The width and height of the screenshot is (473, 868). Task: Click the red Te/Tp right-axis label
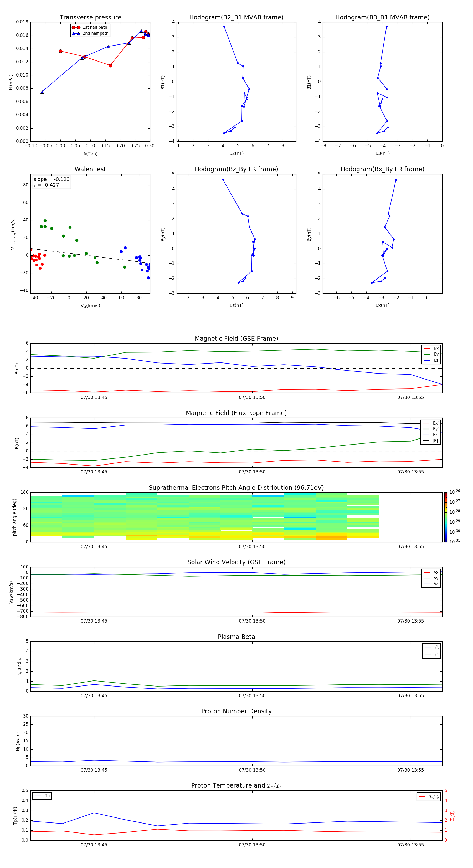(453, 815)
